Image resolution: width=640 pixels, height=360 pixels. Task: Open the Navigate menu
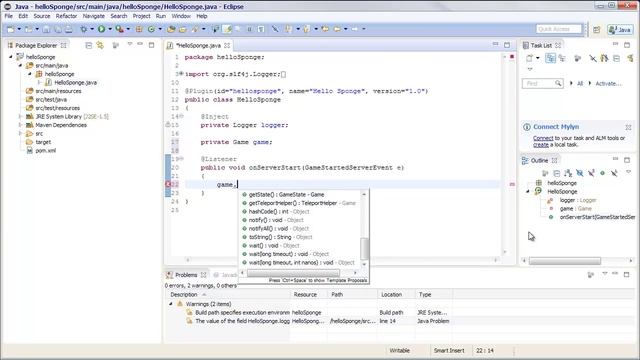click(93, 16)
